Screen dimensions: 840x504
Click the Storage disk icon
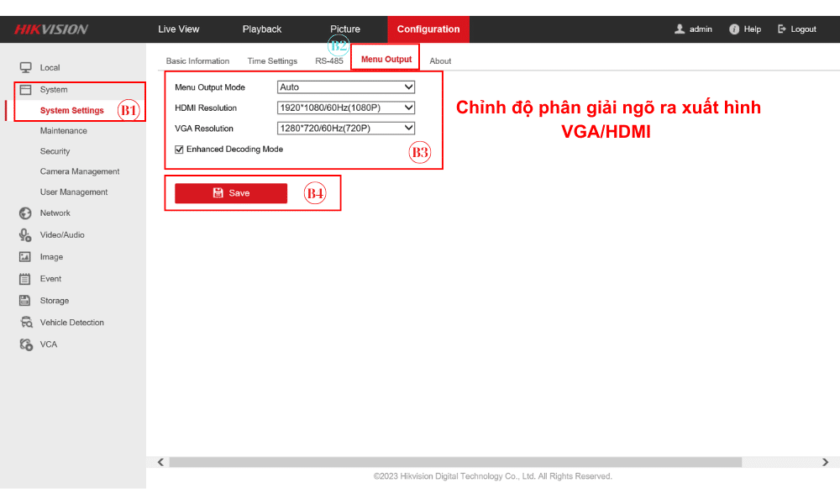point(25,301)
